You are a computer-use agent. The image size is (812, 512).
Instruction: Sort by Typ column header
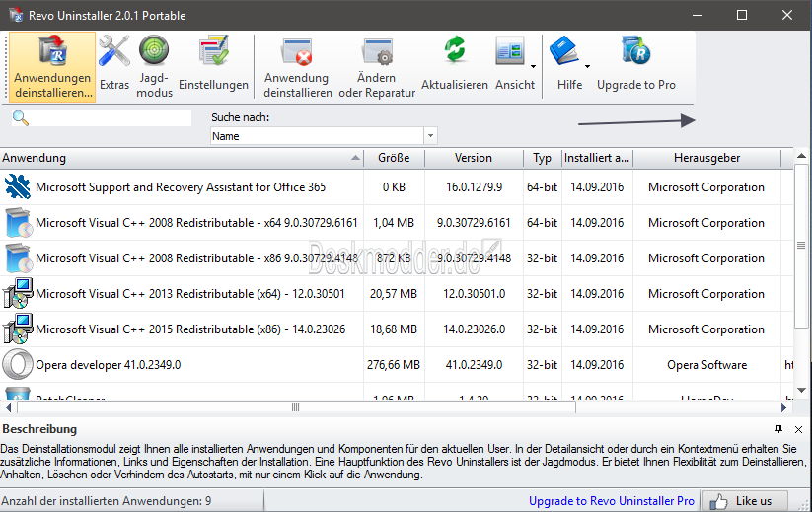point(543,158)
